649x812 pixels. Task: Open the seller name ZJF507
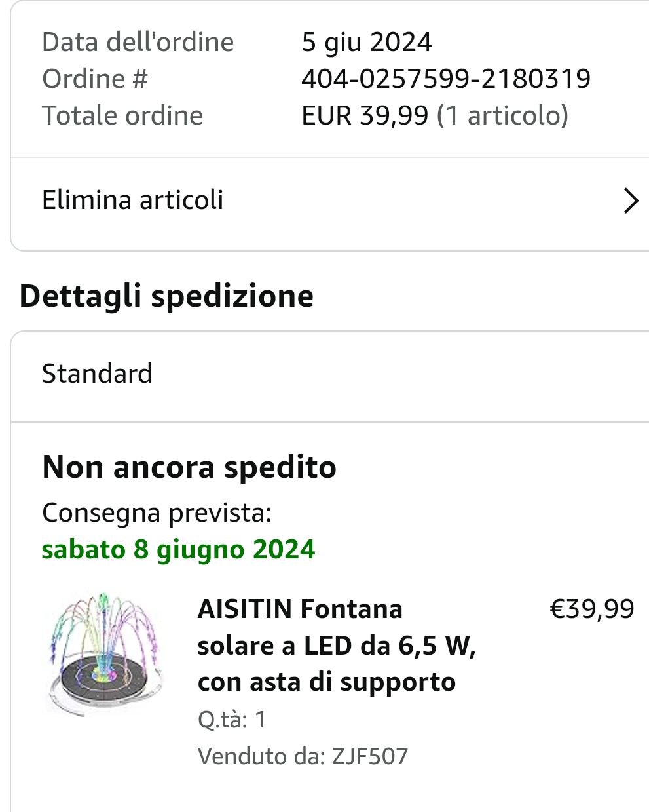click(x=370, y=756)
